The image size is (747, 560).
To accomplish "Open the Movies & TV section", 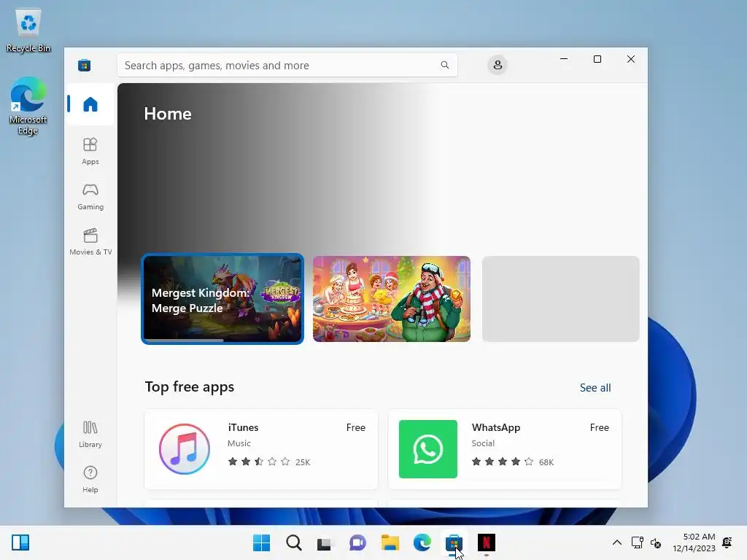I will pyautogui.click(x=90, y=241).
